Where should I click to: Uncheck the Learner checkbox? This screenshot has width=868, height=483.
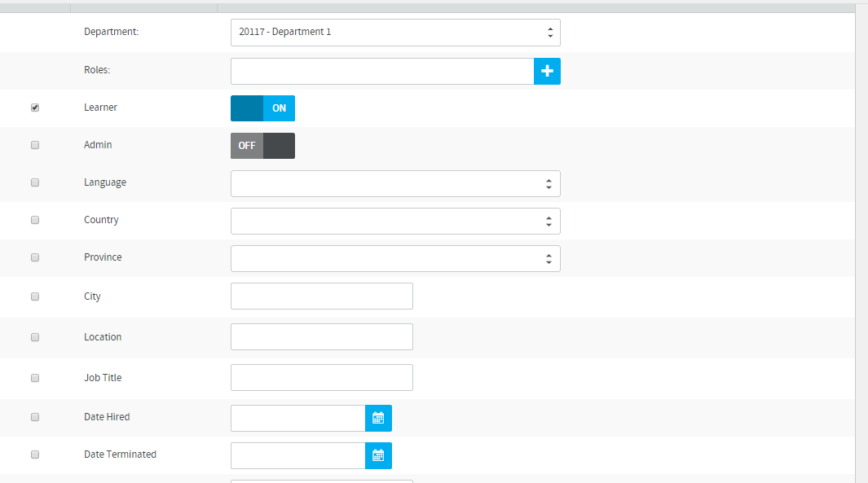pyautogui.click(x=35, y=108)
